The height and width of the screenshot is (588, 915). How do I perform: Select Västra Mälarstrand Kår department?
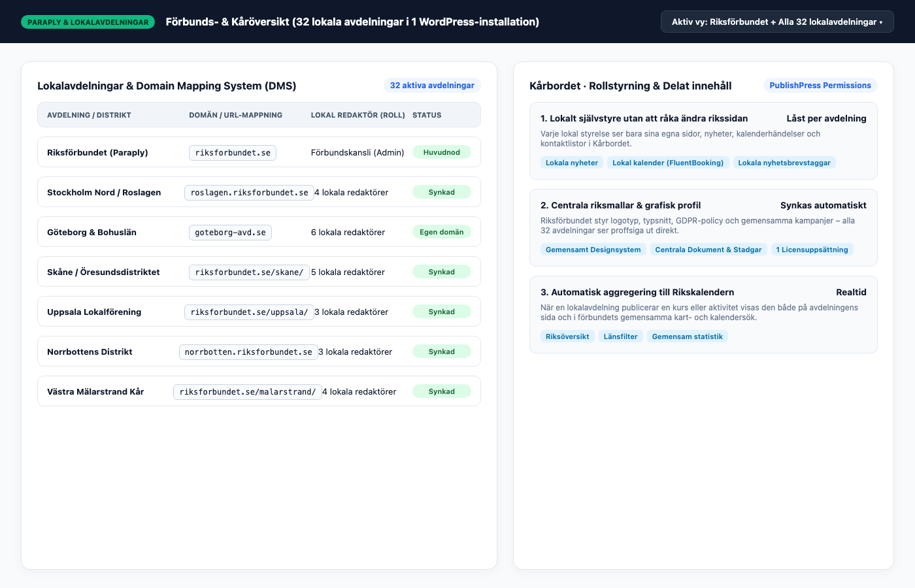tap(95, 391)
